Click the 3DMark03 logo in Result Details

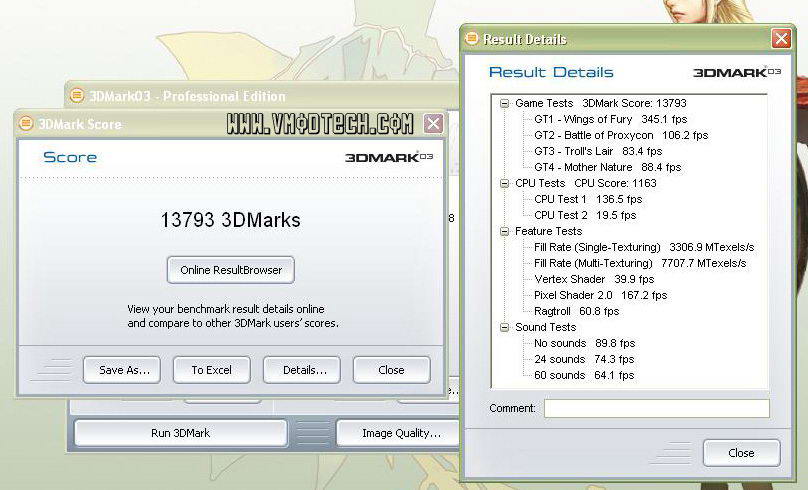[x=737, y=72]
